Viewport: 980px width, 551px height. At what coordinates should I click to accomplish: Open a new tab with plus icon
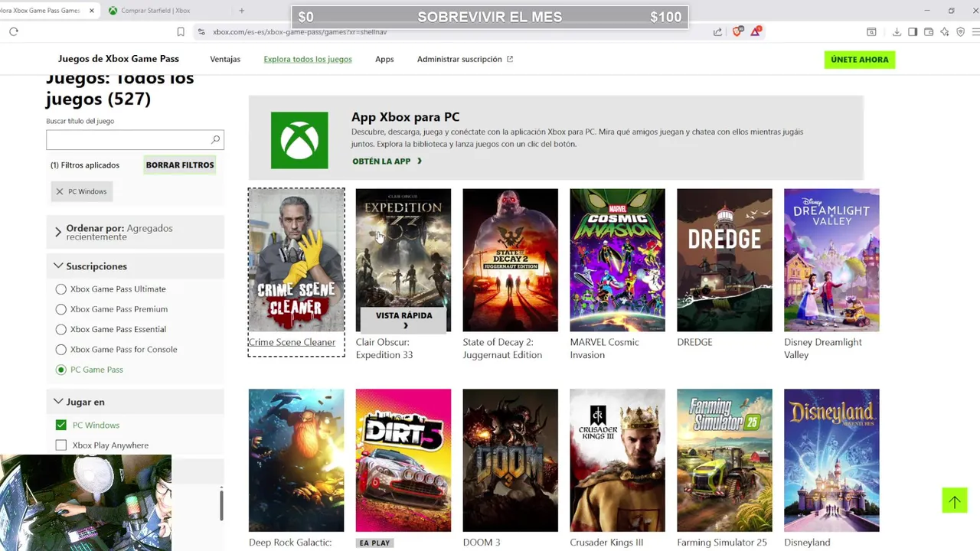point(241,11)
